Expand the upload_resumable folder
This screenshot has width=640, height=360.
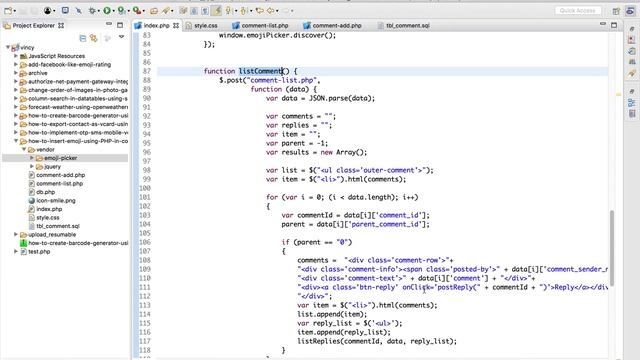point(16,235)
